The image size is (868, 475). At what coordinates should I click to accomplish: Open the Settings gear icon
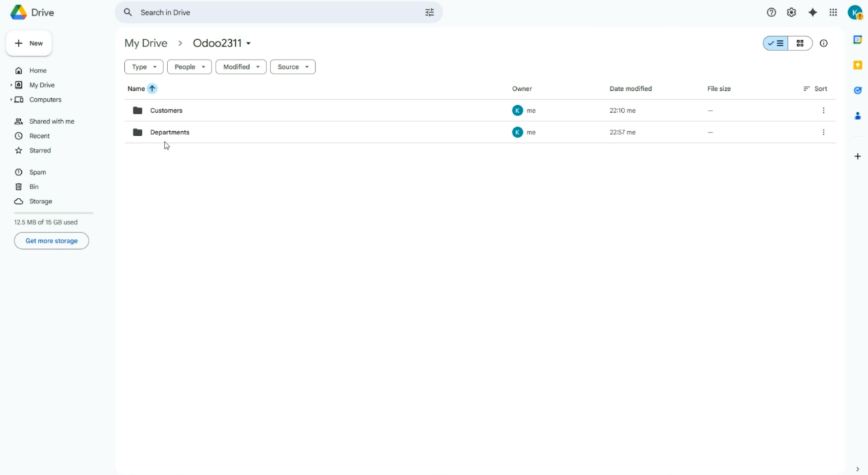pyautogui.click(x=791, y=12)
